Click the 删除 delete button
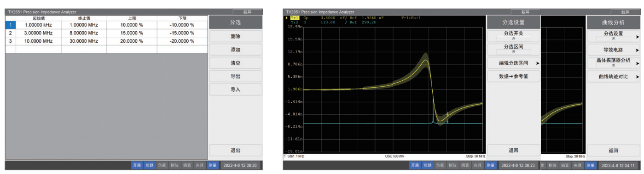This screenshot has width=644, height=174. point(235,36)
